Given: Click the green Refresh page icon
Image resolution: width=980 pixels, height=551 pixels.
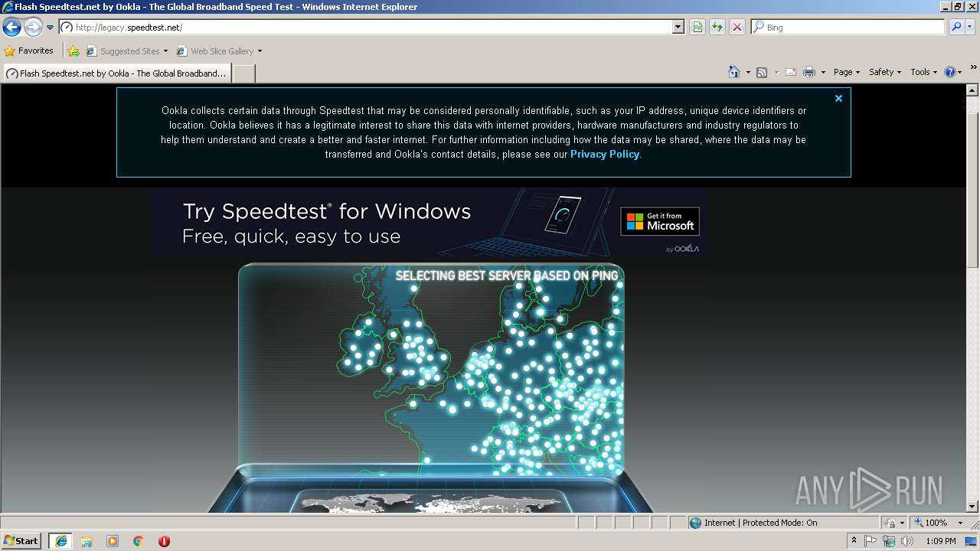Looking at the screenshot, I should pyautogui.click(x=717, y=27).
